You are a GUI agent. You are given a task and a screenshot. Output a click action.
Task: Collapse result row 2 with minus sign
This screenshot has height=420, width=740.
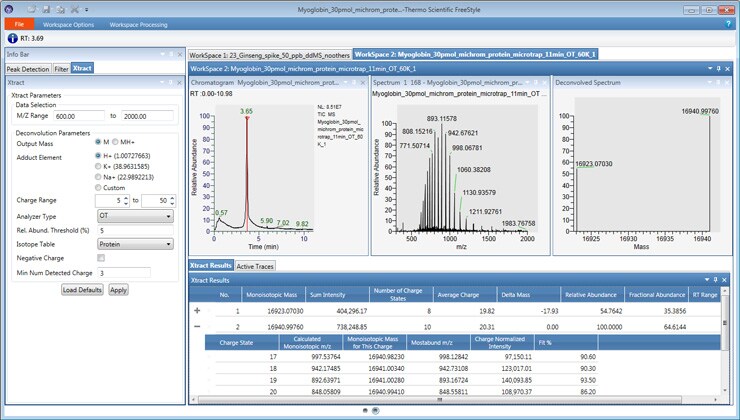click(197, 326)
